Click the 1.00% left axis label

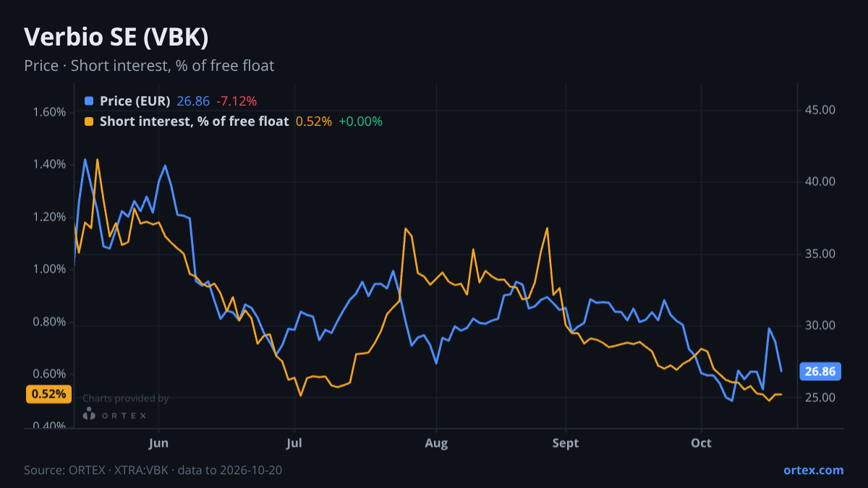49,269
